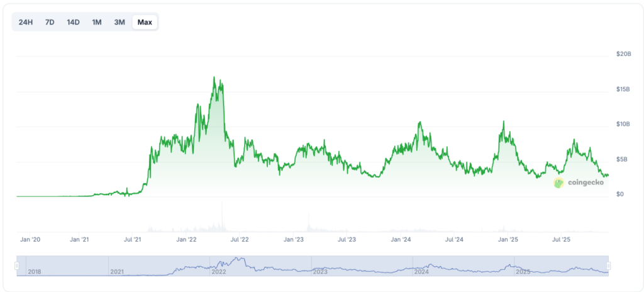Click the coingecko watermark text

coord(586,182)
